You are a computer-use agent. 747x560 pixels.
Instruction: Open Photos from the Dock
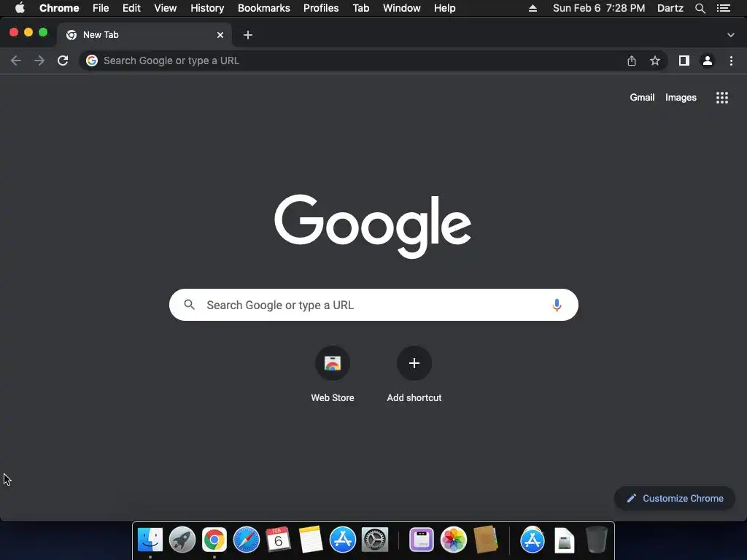[454, 540]
